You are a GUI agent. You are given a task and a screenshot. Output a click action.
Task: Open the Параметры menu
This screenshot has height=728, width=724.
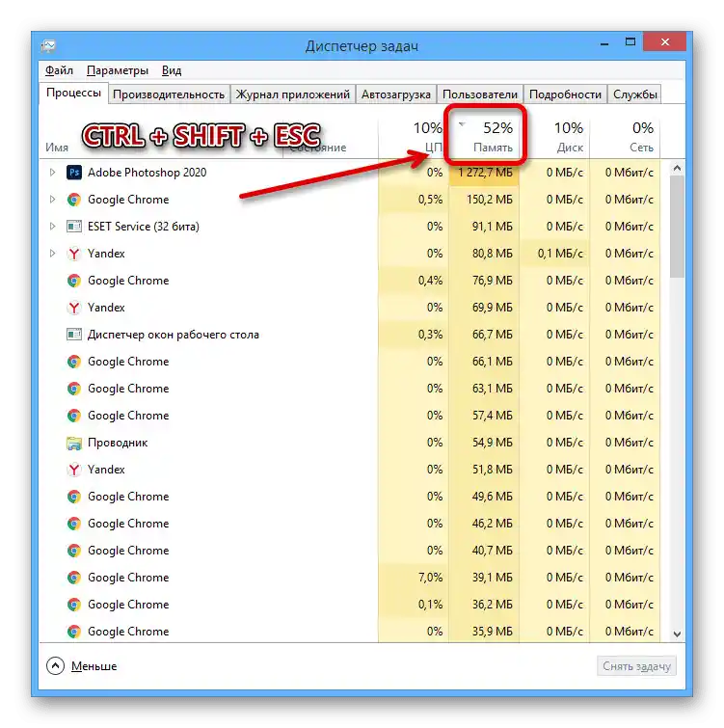[x=118, y=70]
